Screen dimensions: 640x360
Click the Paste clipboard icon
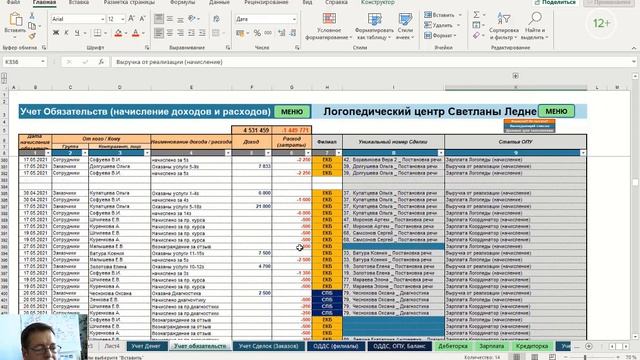15,19
